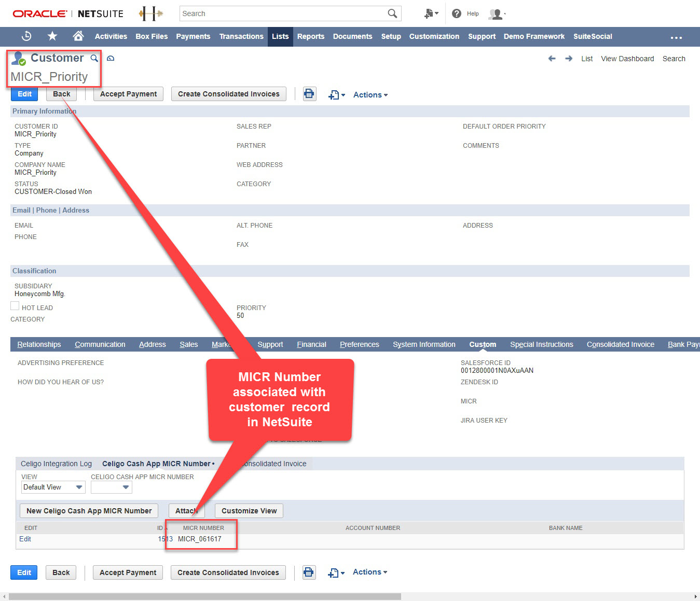Switch to the Special Instructions subtab
The image size is (700, 601).
(542, 344)
